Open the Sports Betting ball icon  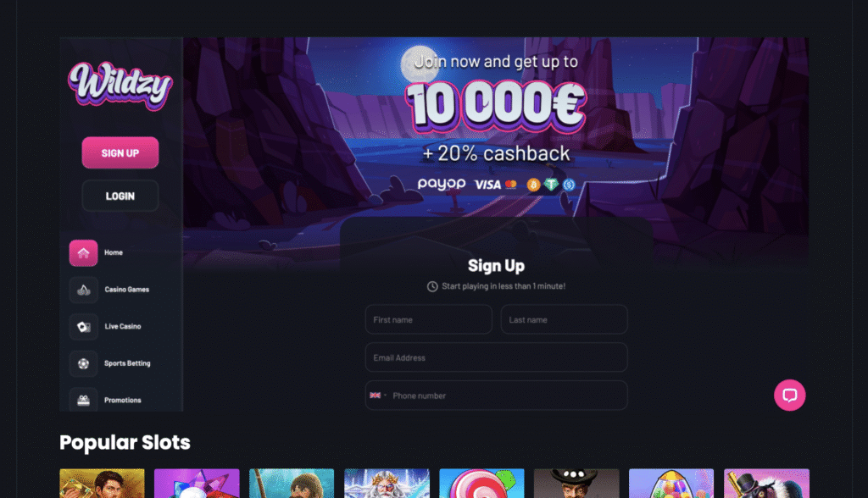(x=84, y=363)
